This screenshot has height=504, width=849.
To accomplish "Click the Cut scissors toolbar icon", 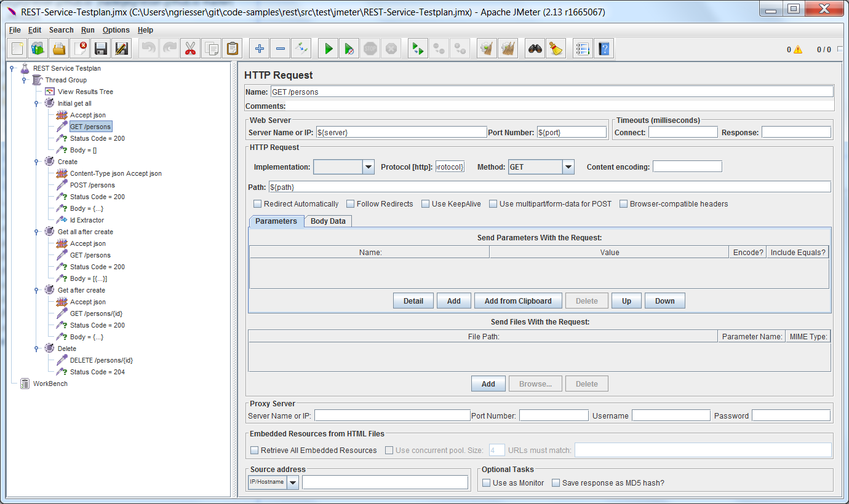I will [190, 49].
